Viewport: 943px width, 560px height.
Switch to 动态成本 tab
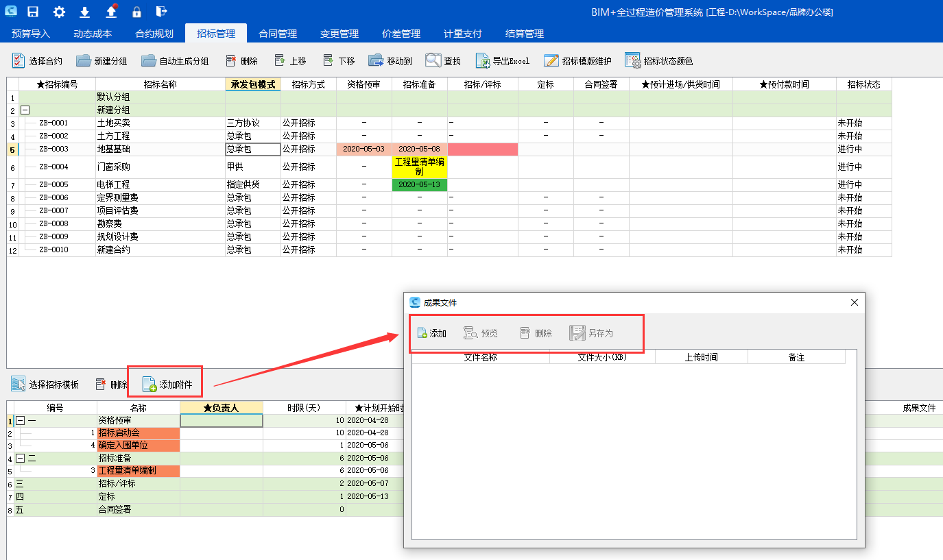(x=93, y=34)
